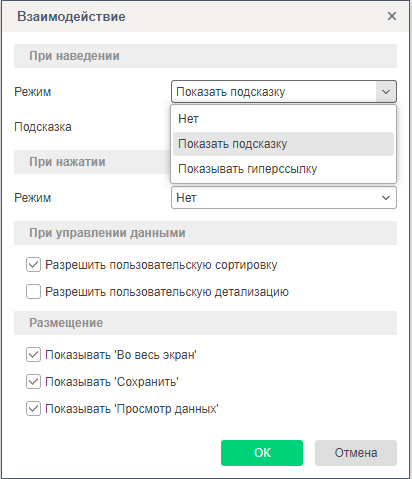Click the При управлении данными header
Viewport: 412px width, 479px height.
point(205,233)
